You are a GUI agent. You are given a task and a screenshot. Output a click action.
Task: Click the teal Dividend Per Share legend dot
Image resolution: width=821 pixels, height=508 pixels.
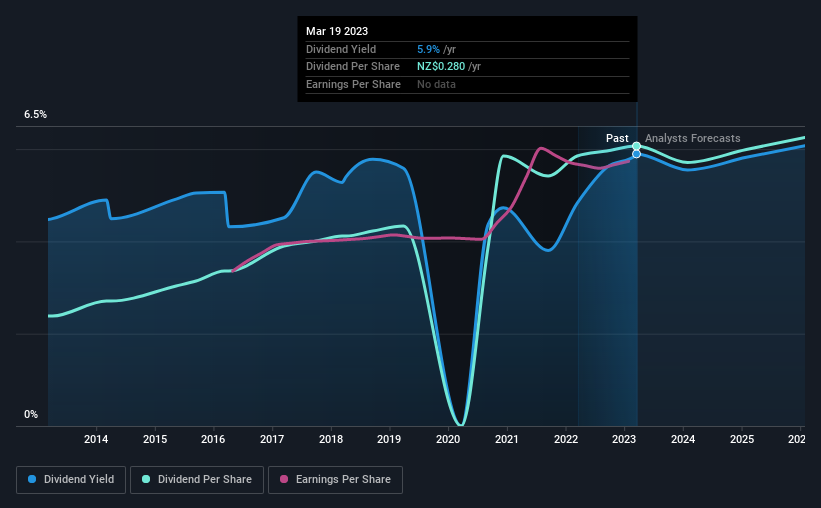(x=146, y=479)
